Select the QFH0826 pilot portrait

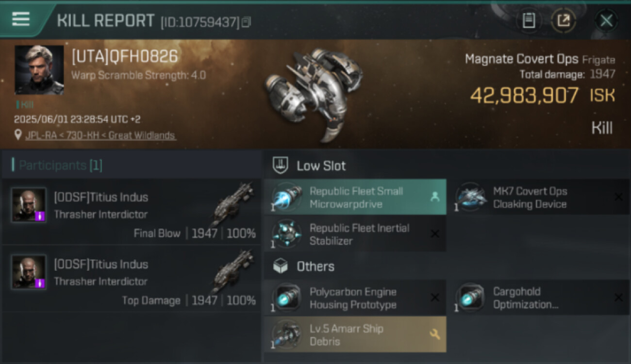pyautogui.click(x=39, y=70)
